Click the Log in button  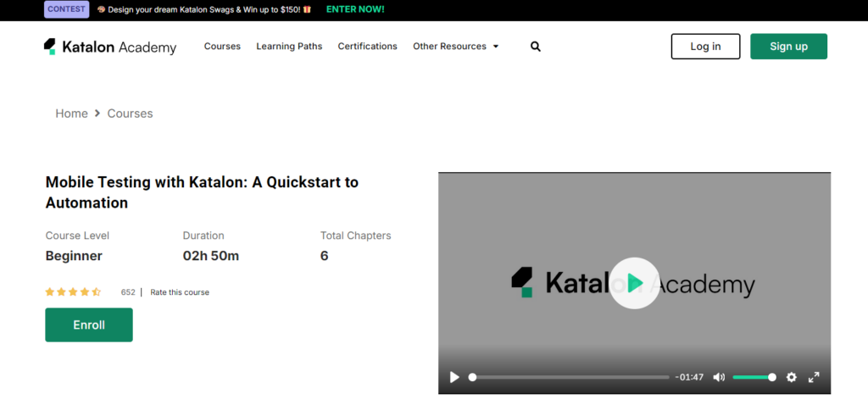705,47
